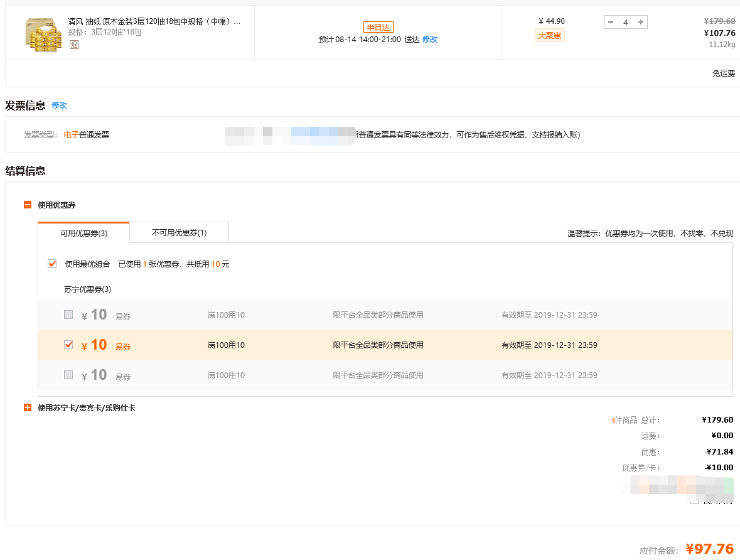Screen dimensions: 740x560
Task: Switch to 可用优惠券(3) tab
Action: [83, 233]
